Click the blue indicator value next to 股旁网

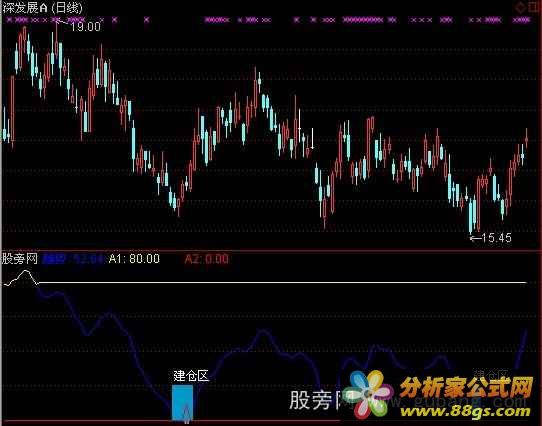(x=73, y=259)
